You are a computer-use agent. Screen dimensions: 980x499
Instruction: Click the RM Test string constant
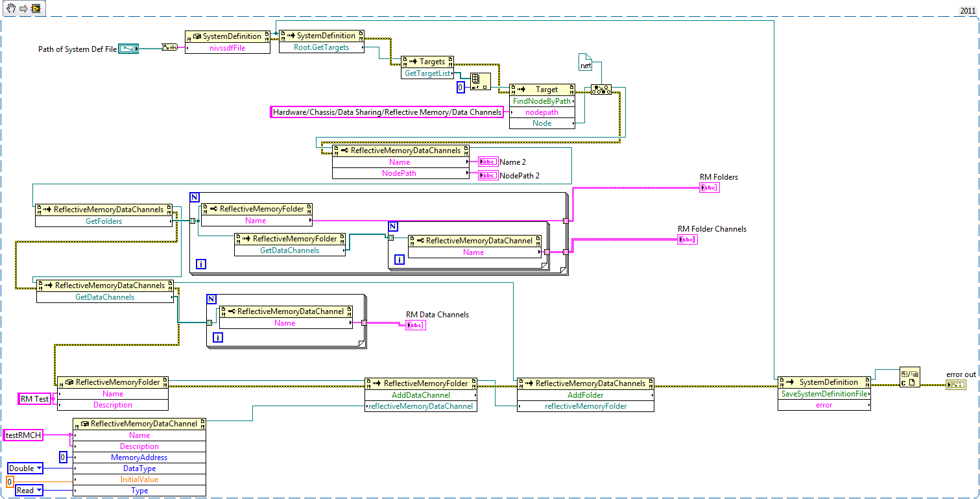click(x=35, y=399)
